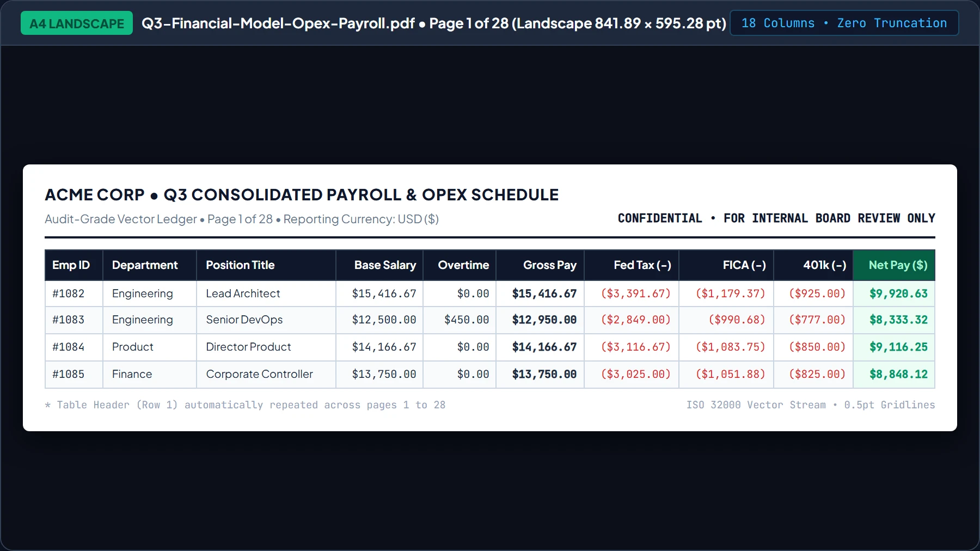Select net pay $8,848.12
980x551 pixels.
(894, 374)
